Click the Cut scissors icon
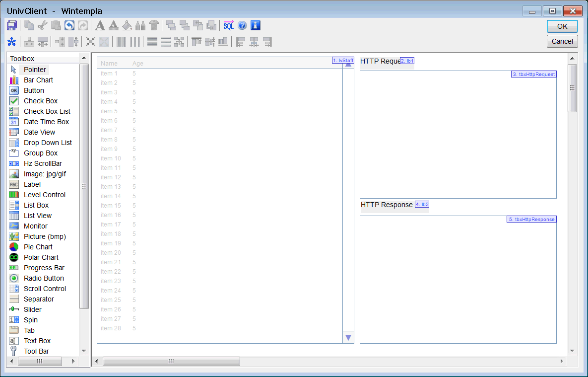Screen dimensions: 588x377 [43, 25]
